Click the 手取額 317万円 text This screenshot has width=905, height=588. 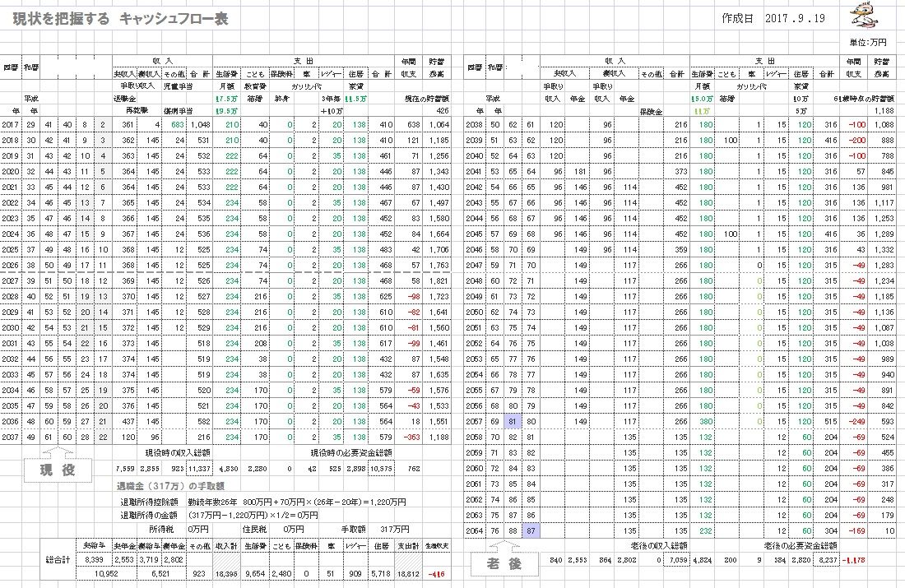coord(375,529)
